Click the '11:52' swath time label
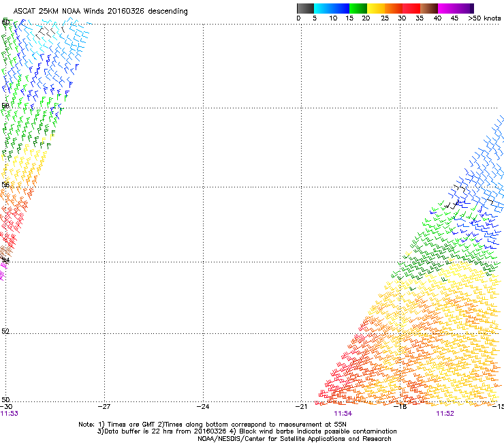Screen dimensions: 504x443 coord(445,414)
